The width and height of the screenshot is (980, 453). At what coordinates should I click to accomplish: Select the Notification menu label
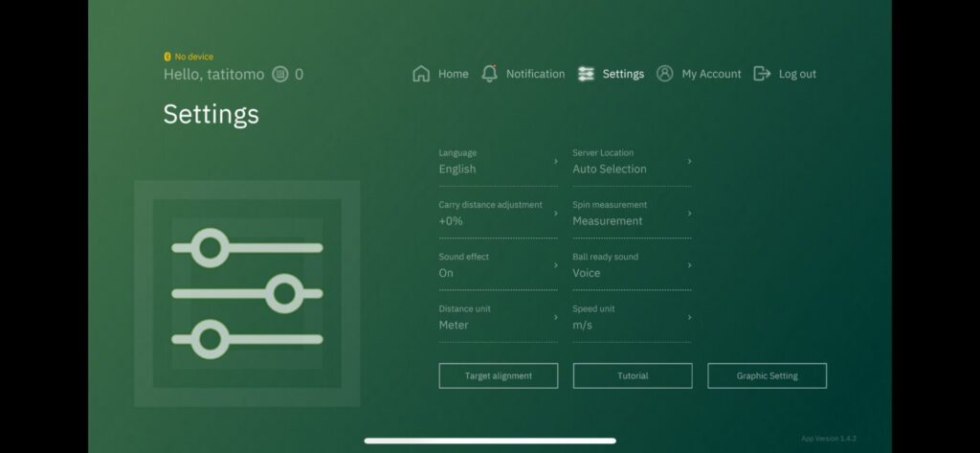pyautogui.click(x=535, y=74)
